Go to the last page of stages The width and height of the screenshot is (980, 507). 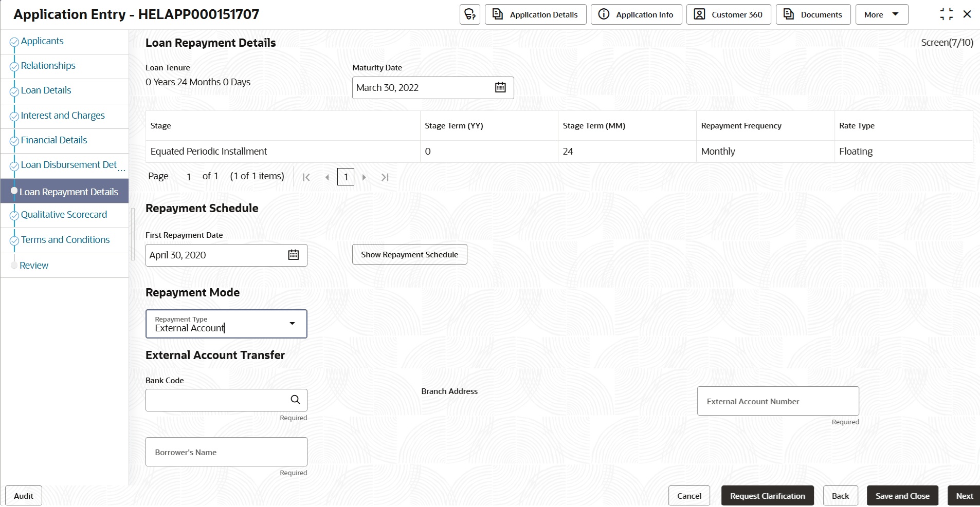385,177
